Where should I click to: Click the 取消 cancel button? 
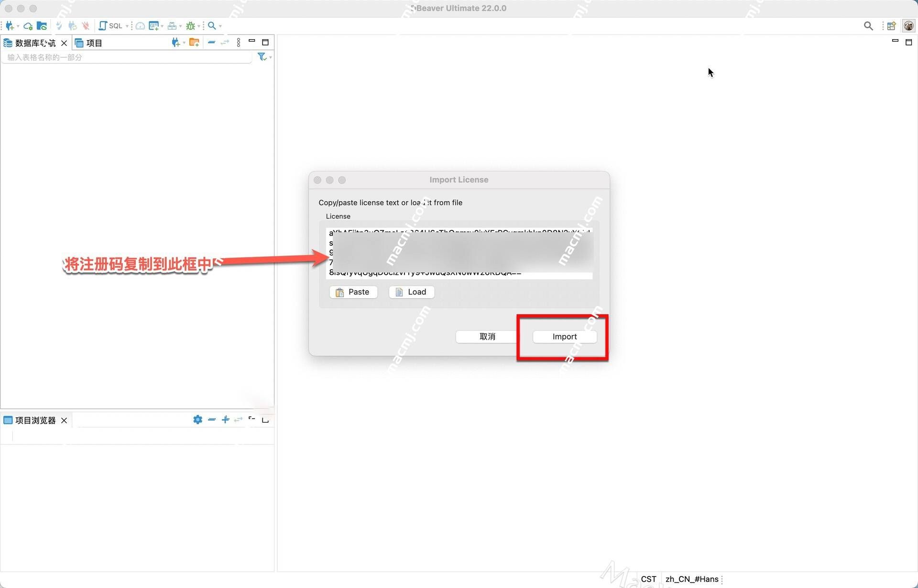point(487,337)
